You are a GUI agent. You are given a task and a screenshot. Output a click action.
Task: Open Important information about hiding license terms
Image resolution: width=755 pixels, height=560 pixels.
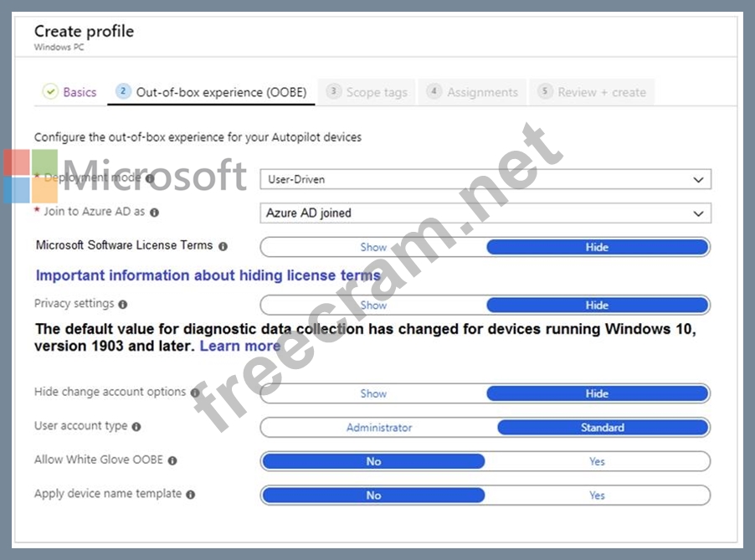(208, 275)
